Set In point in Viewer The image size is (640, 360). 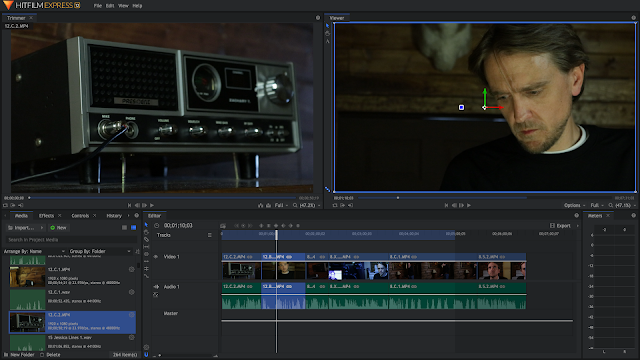point(342,205)
